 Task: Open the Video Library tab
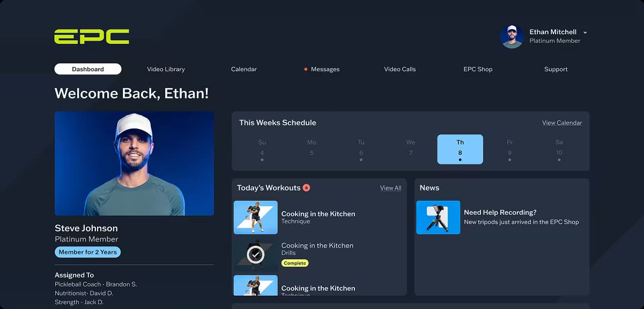coord(166,69)
